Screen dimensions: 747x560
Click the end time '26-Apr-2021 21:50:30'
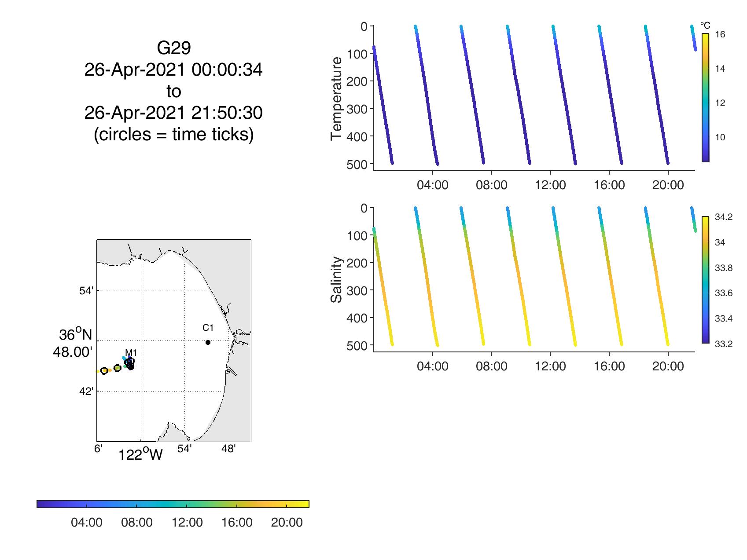(x=173, y=113)
